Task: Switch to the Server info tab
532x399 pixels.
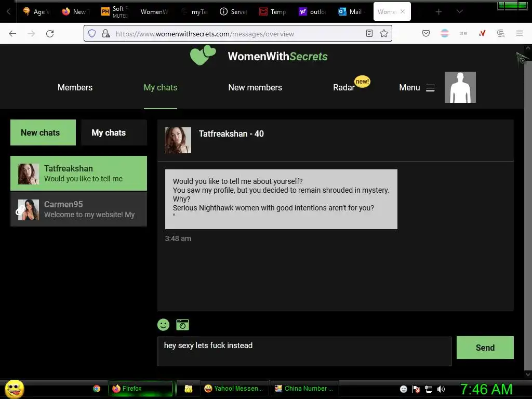Action: point(233,12)
